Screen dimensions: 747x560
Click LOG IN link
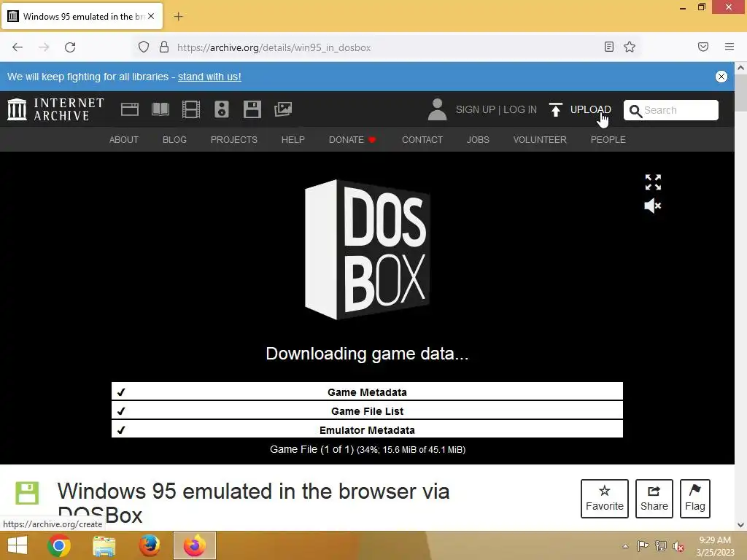click(519, 109)
